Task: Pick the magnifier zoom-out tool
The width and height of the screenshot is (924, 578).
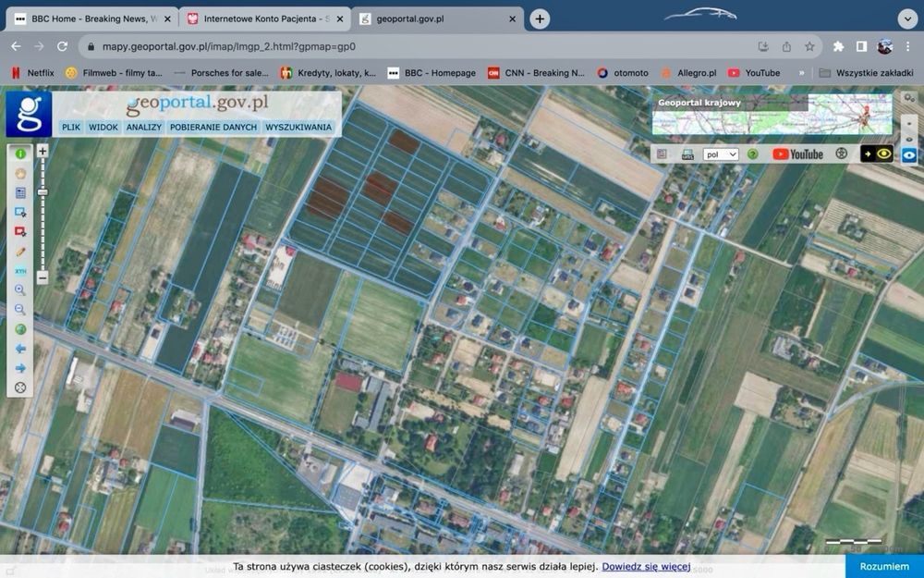Action: tap(20, 310)
